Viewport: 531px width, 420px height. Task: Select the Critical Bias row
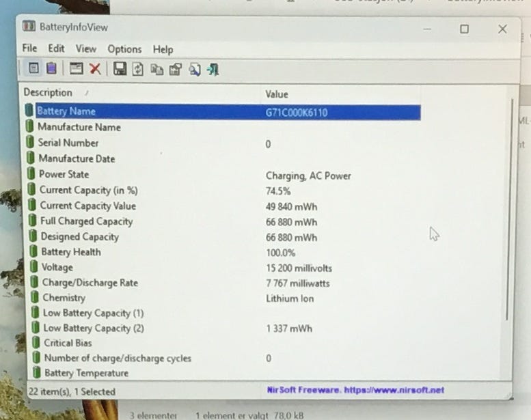point(227,343)
